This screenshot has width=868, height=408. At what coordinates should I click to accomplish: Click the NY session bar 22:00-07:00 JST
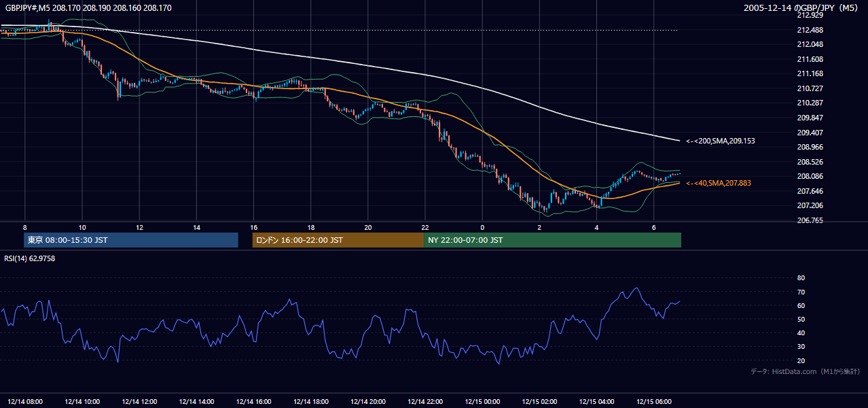click(x=552, y=240)
